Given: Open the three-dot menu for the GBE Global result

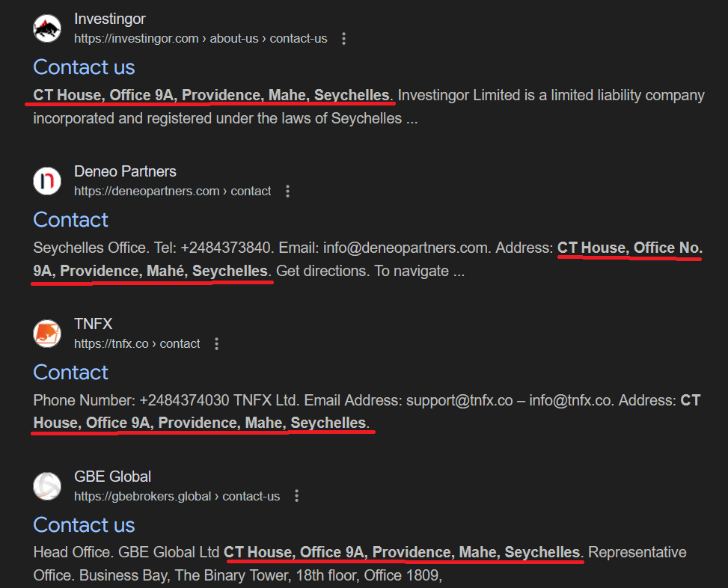Looking at the screenshot, I should [296, 496].
